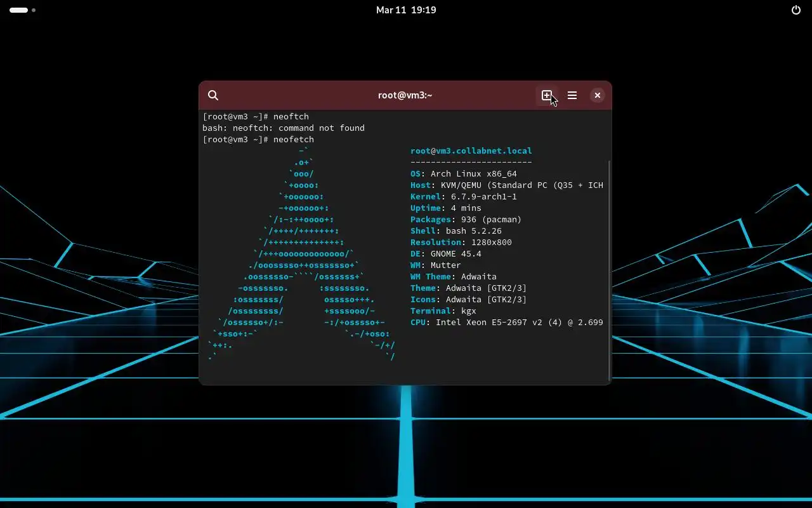Click the Arch Linux ASCII logo
The width and height of the screenshot is (812, 508).
pos(302,254)
